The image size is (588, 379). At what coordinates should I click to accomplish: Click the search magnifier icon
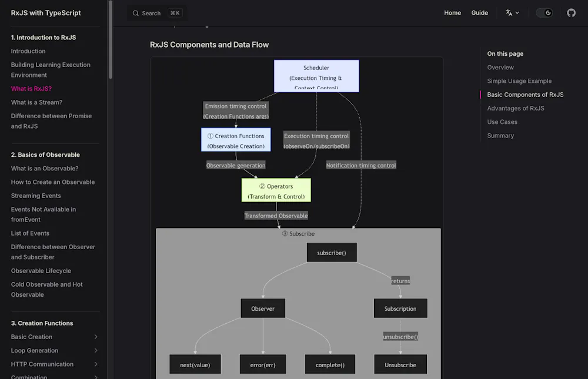pos(136,13)
